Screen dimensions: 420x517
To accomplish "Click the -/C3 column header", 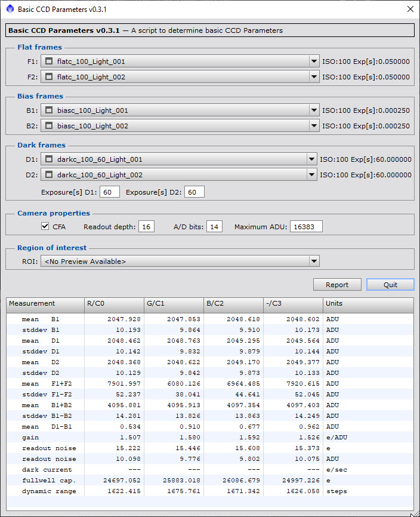I will click(293, 305).
